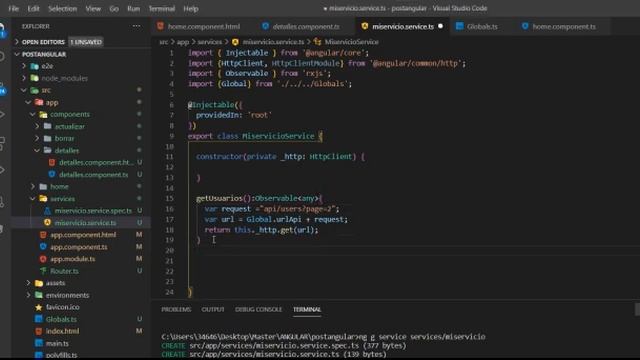Click the Router.ts file icon
The height and width of the screenshot is (360, 640).
(43, 271)
